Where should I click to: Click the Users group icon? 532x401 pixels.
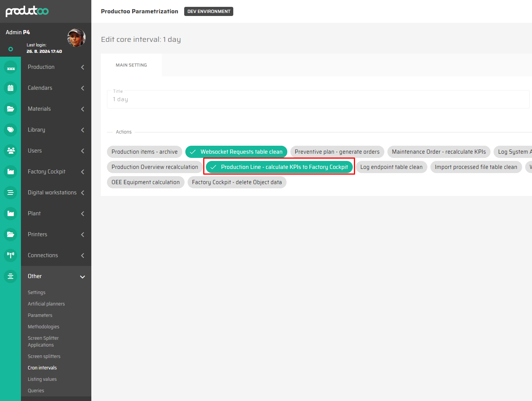[x=11, y=151]
